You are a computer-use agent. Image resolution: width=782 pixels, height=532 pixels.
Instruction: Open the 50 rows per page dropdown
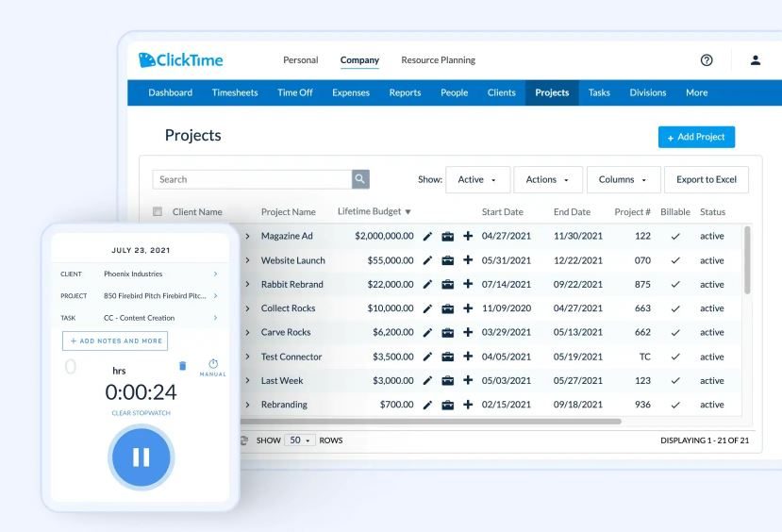300,441
